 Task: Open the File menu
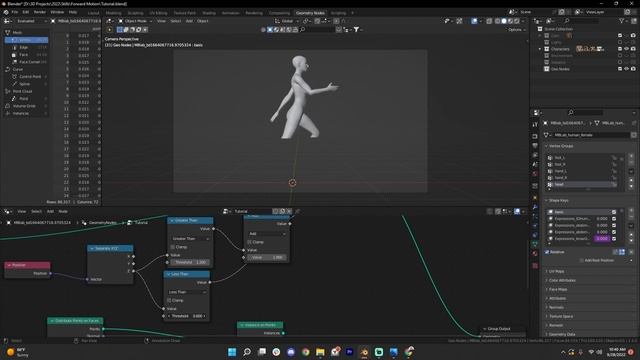click(x=15, y=12)
